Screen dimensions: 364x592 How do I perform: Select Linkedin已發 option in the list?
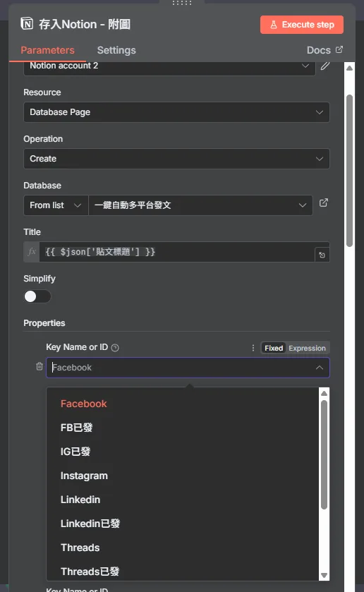(x=183, y=524)
